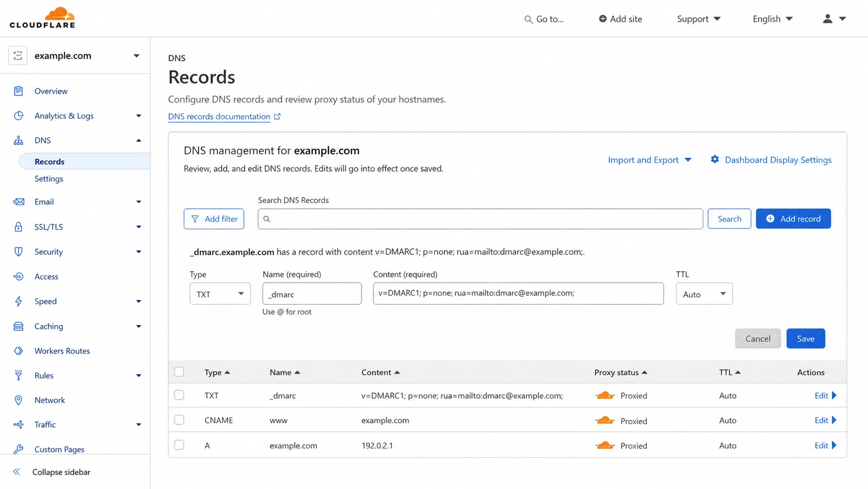
Task: Open Workers Routes in the sidebar
Action: click(62, 351)
